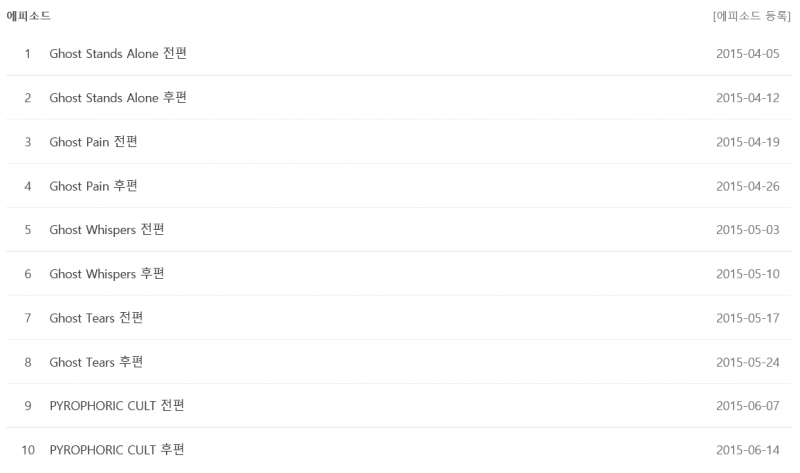Click air date 2015-06-14

pos(747,450)
